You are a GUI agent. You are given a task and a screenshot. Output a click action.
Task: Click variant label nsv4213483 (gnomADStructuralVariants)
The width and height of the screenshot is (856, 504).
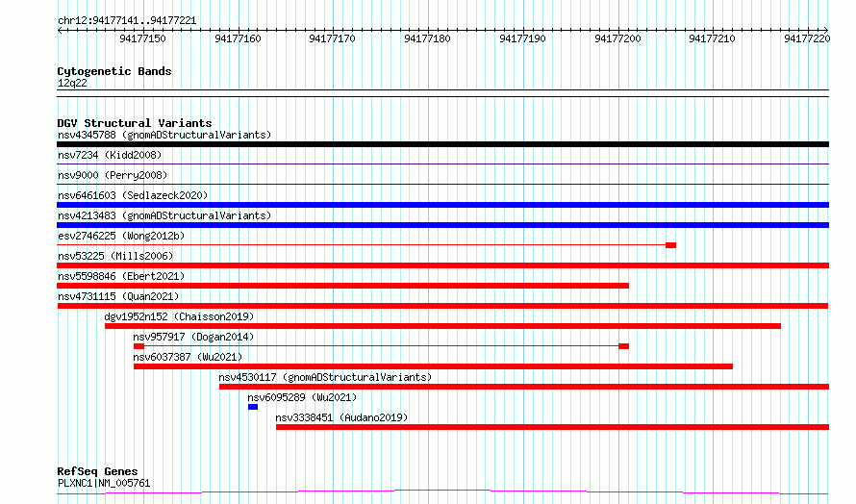(x=164, y=215)
